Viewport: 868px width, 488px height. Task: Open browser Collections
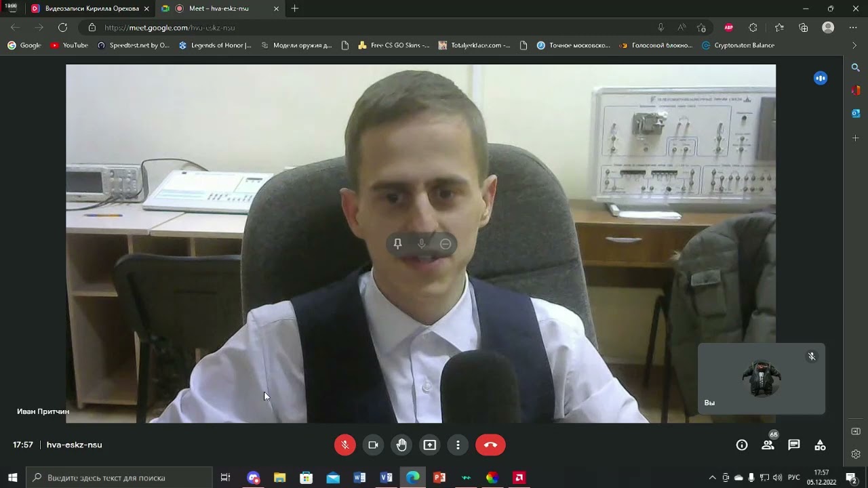click(x=804, y=28)
